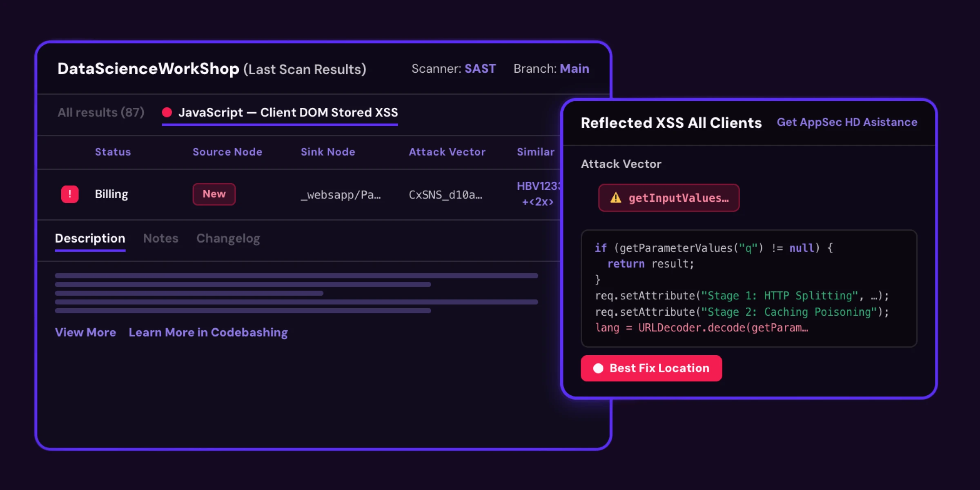Viewport: 980px width, 490px height.
Task: Click the DataScienceWorkShop project title
Action: pos(148,69)
